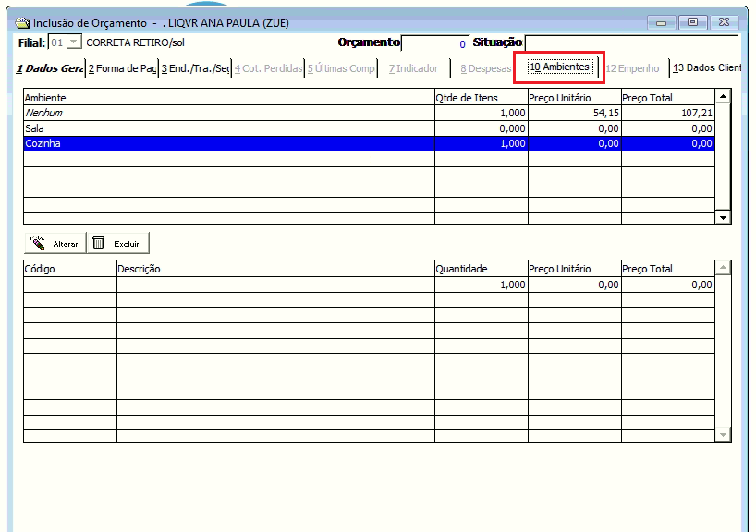Open the 12 Empenho tab
The image size is (756, 532).
(x=632, y=68)
